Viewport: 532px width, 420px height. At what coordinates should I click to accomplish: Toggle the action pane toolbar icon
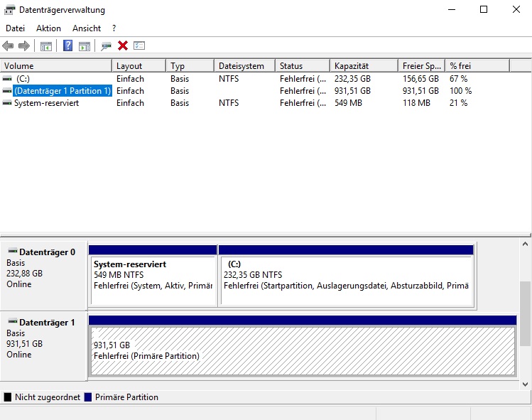click(x=85, y=45)
